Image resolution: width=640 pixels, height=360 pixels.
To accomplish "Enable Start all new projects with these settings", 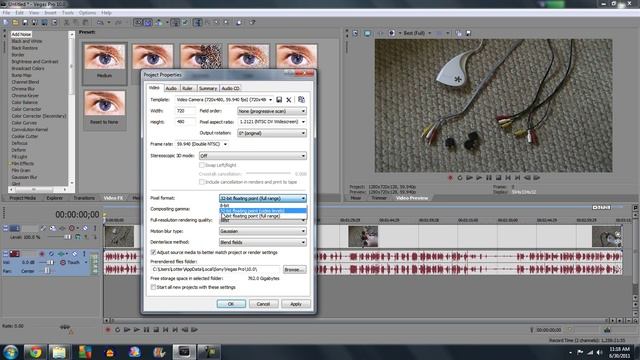I will [153, 287].
